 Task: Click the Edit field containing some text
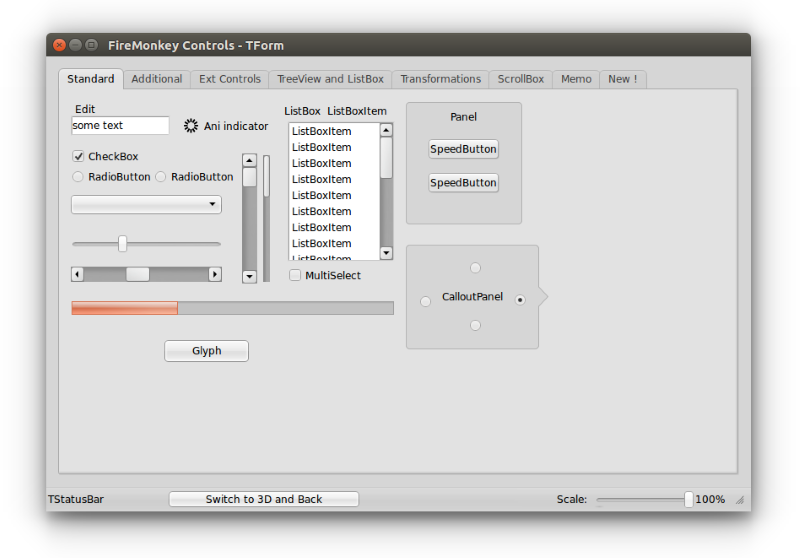[120, 125]
